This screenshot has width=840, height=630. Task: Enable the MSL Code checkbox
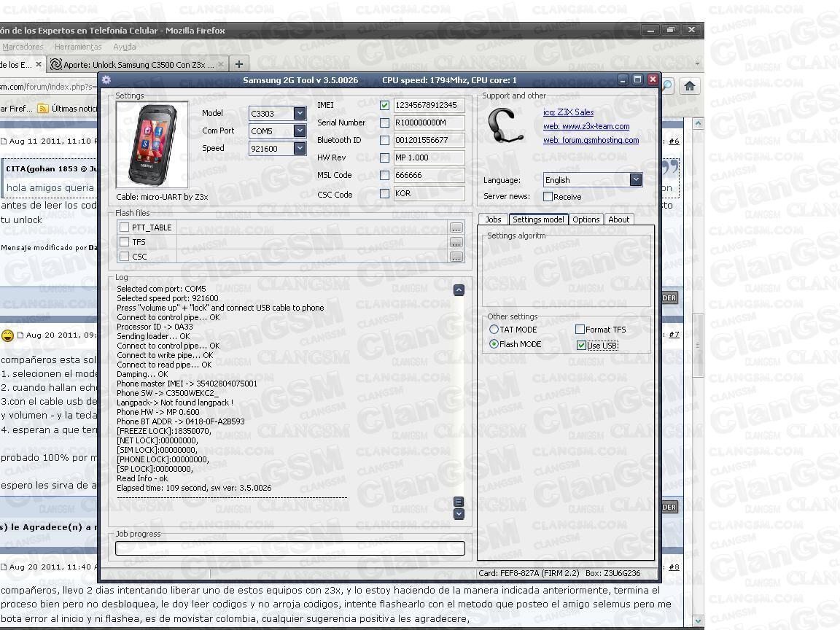[385, 175]
